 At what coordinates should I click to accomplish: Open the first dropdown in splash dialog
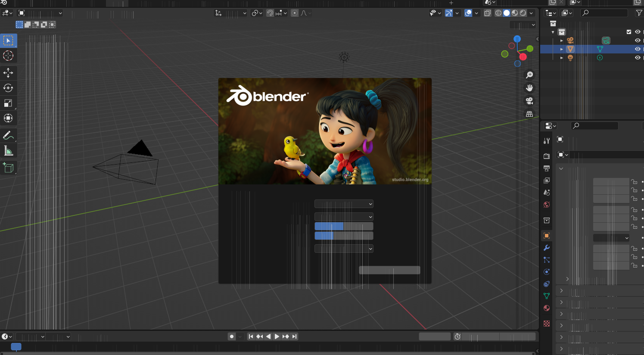344,204
